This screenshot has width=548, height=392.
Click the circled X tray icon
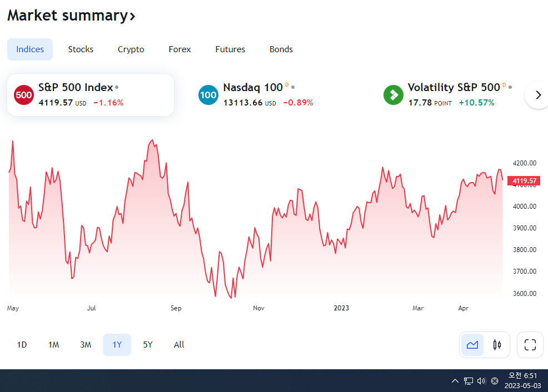click(x=495, y=381)
